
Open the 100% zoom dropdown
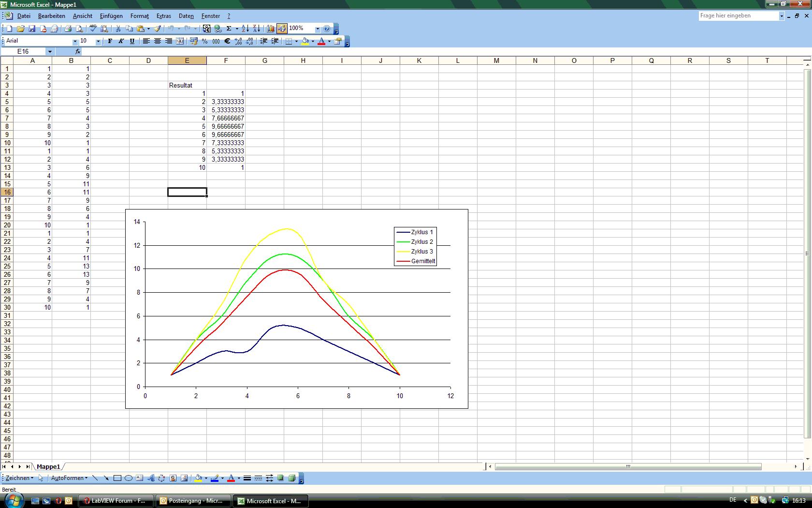click(x=318, y=29)
